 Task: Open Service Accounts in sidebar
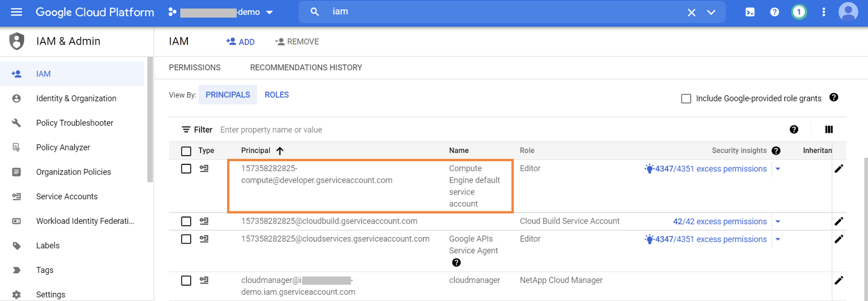[67, 197]
